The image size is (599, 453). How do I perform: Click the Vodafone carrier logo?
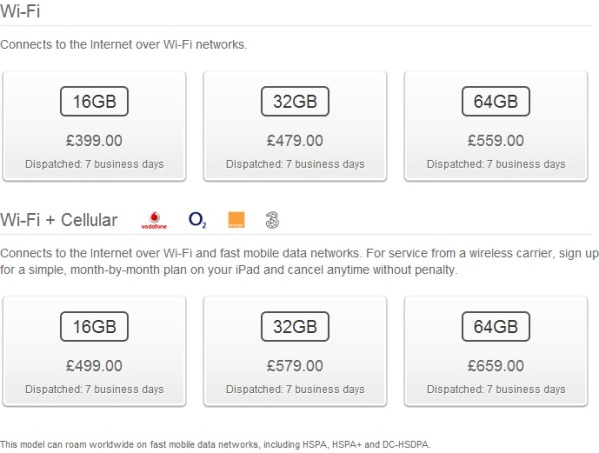[x=154, y=220]
